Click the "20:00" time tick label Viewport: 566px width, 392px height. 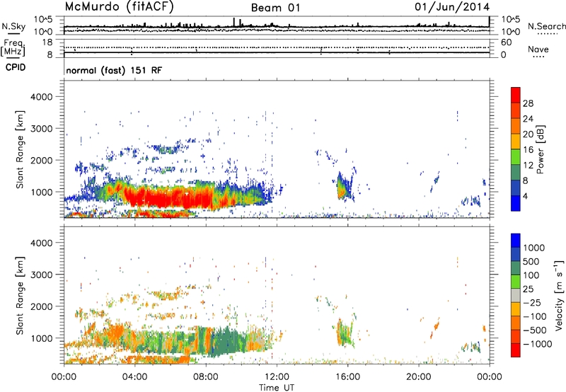(x=419, y=377)
